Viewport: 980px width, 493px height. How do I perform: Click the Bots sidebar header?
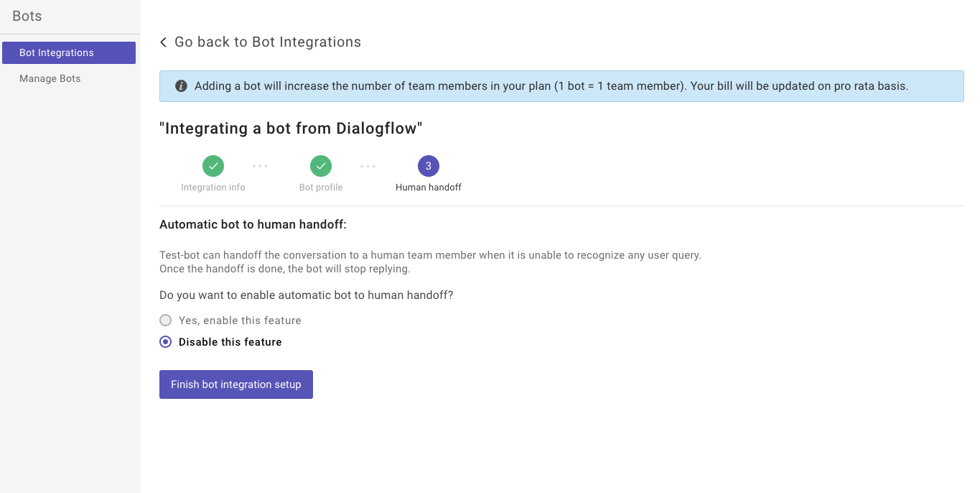[27, 16]
